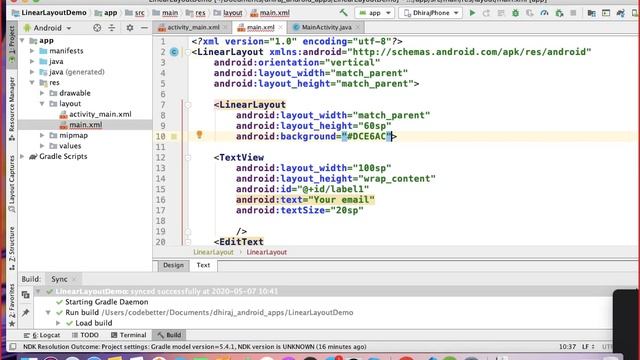Fold the LinearLayout tag at line 7

tap(188, 105)
